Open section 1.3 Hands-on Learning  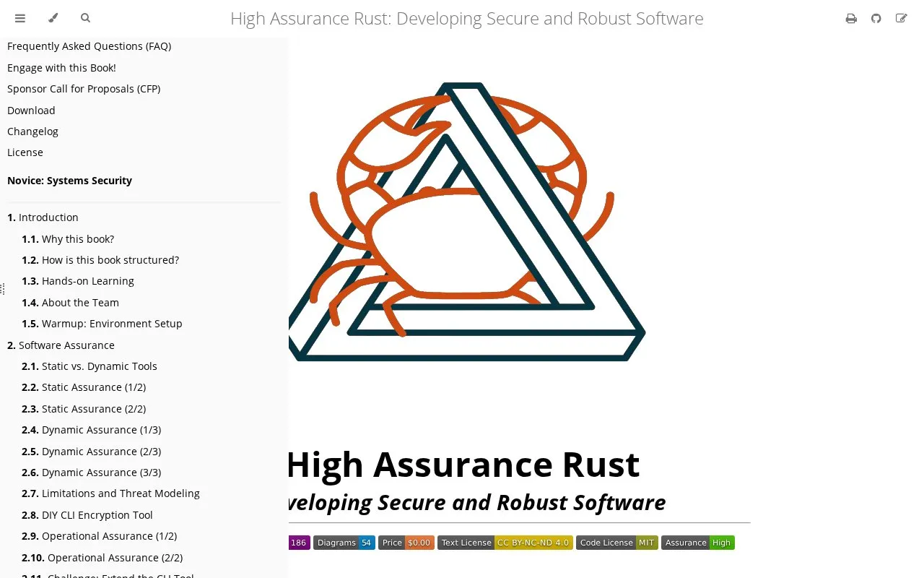tap(78, 281)
